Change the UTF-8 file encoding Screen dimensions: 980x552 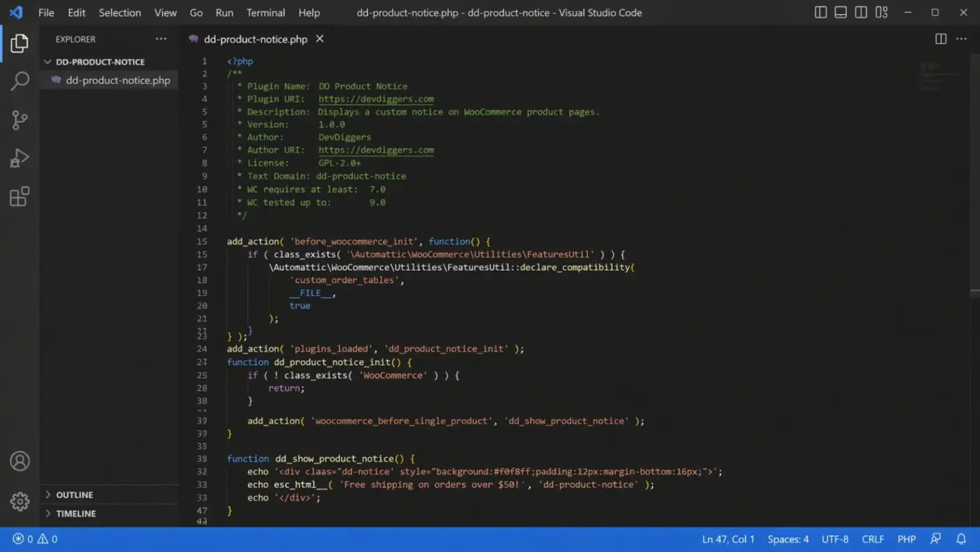(x=835, y=539)
